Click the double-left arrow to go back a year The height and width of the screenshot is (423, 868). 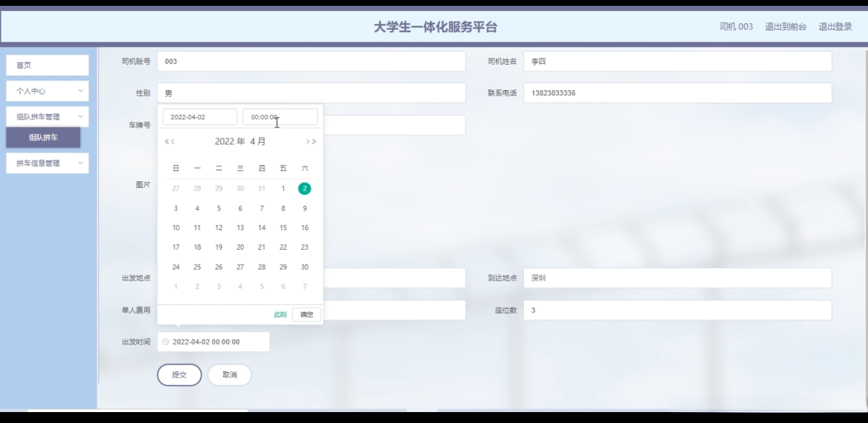coord(166,141)
